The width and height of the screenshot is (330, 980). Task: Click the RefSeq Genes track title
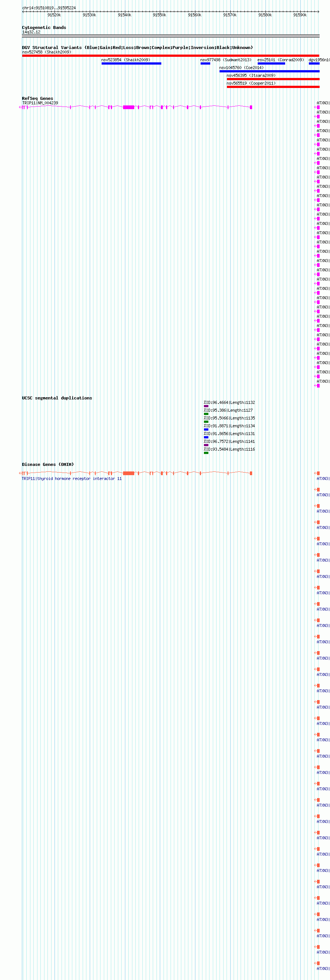pyautogui.click(x=38, y=98)
